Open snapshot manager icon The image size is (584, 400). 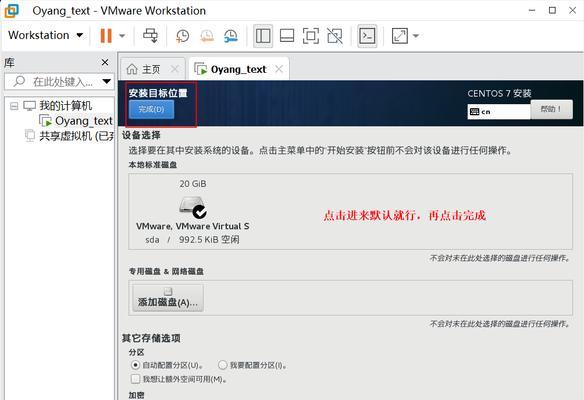pos(231,36)
